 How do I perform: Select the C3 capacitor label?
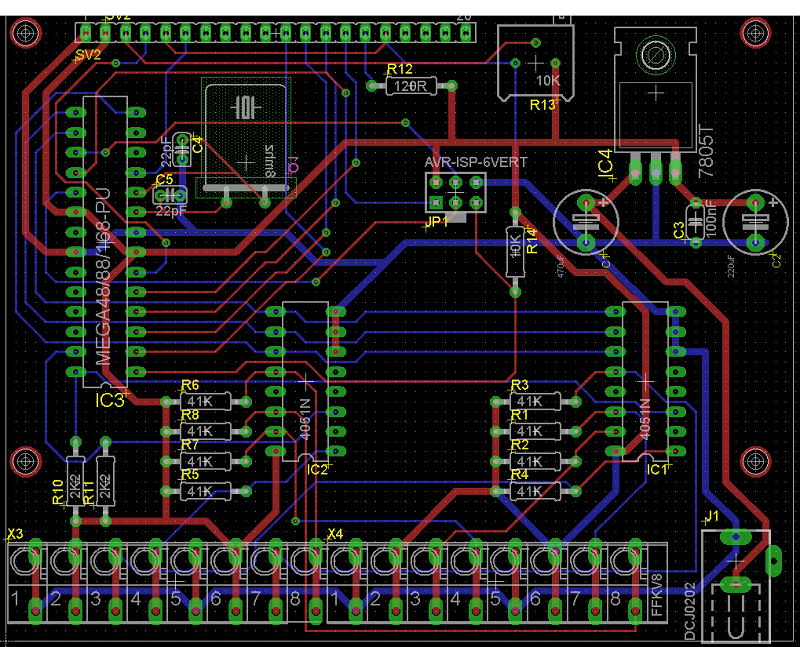pos(679,230)
